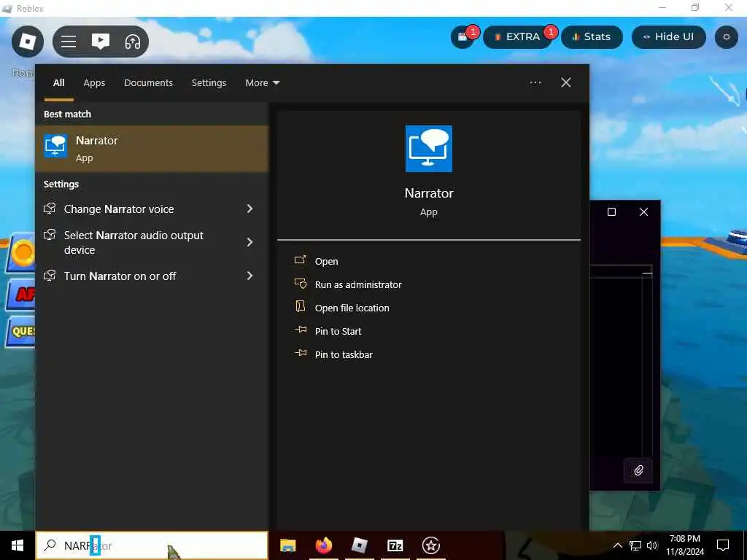The height and width of the screenshot is (560, 747).
Task: Toggle the Roblox chat bubble icon
Action: [101, 42]
